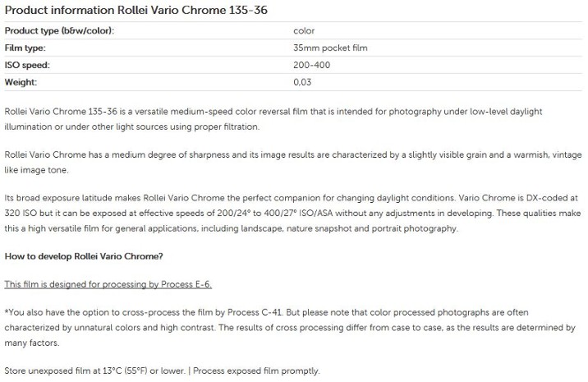
Task: Click the '200/24° to 400/27° ISO/ASA' text
Action: [275, 213]
